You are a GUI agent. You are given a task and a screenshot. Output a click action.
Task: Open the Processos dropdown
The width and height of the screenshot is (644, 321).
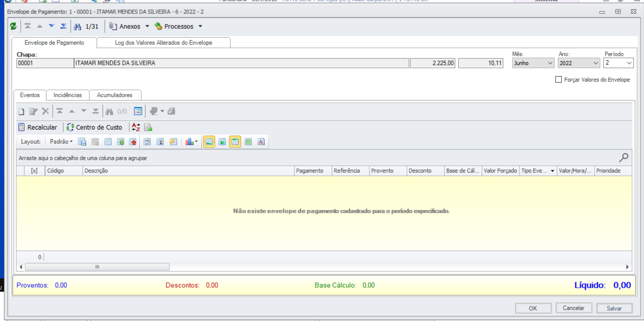tap(178, 26)
